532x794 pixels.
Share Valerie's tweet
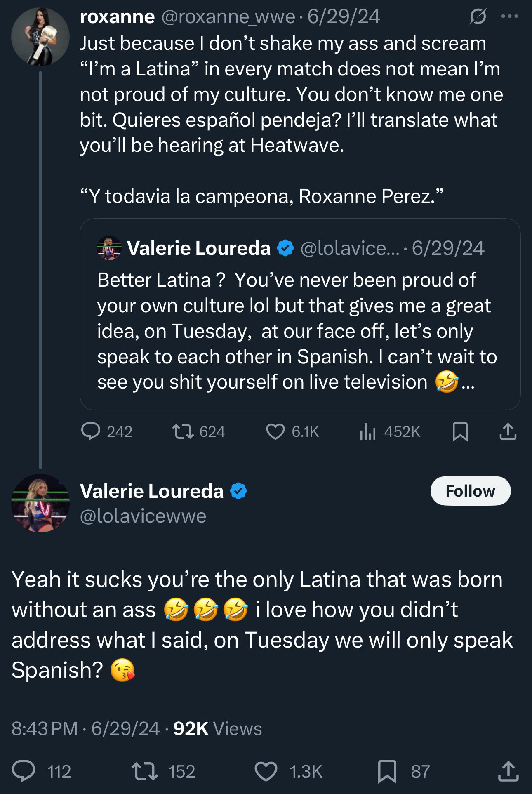(x=508, y=771)
